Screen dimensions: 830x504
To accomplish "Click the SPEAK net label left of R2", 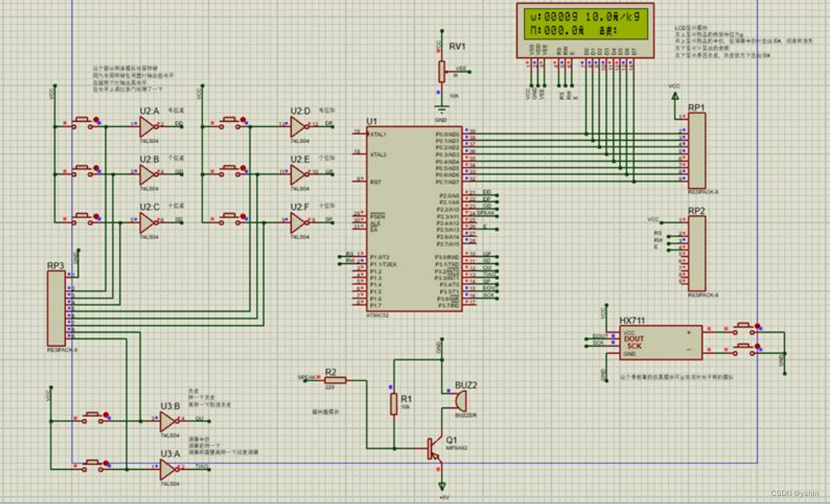I will pos(306,378).
